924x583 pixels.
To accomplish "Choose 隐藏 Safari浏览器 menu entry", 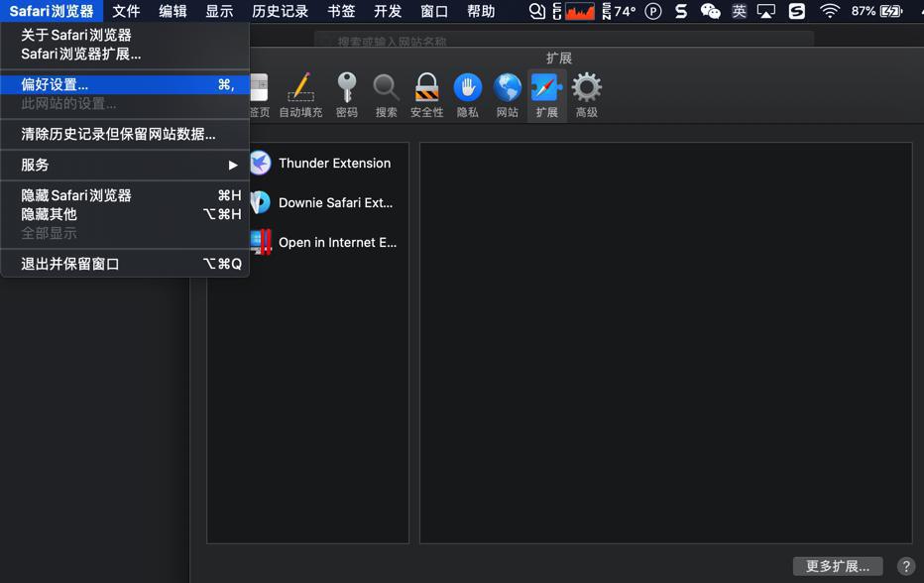I will pos(125,195).
